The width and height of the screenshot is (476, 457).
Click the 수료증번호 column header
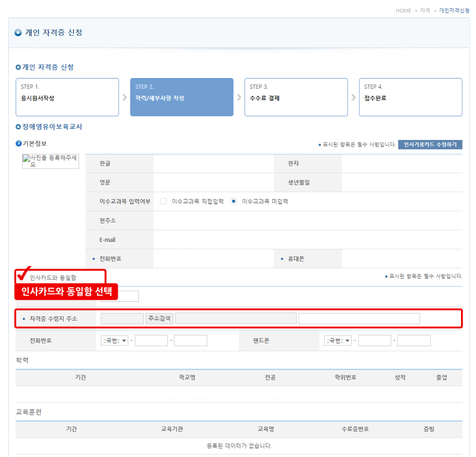pyautogui.click(x=355, y=429)
